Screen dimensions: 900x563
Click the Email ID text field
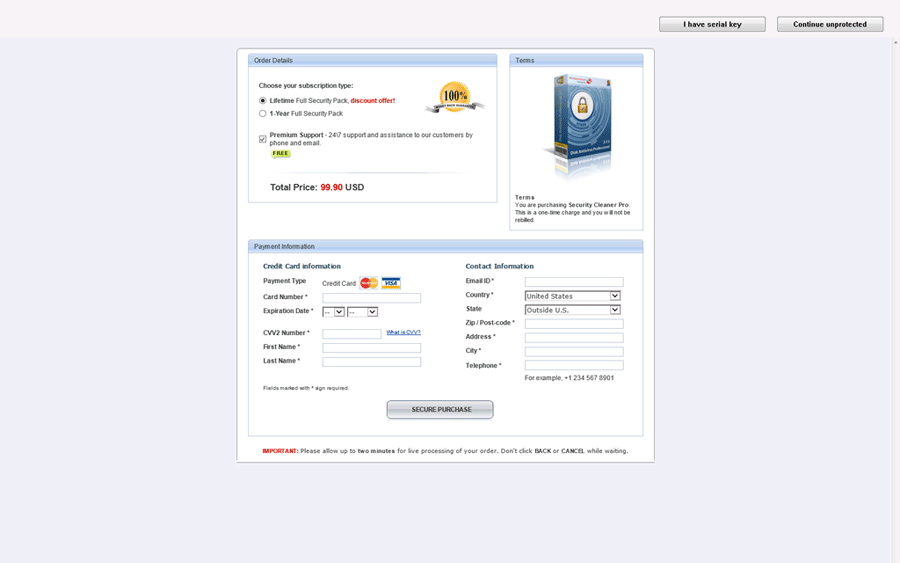(x=574, y=282)
